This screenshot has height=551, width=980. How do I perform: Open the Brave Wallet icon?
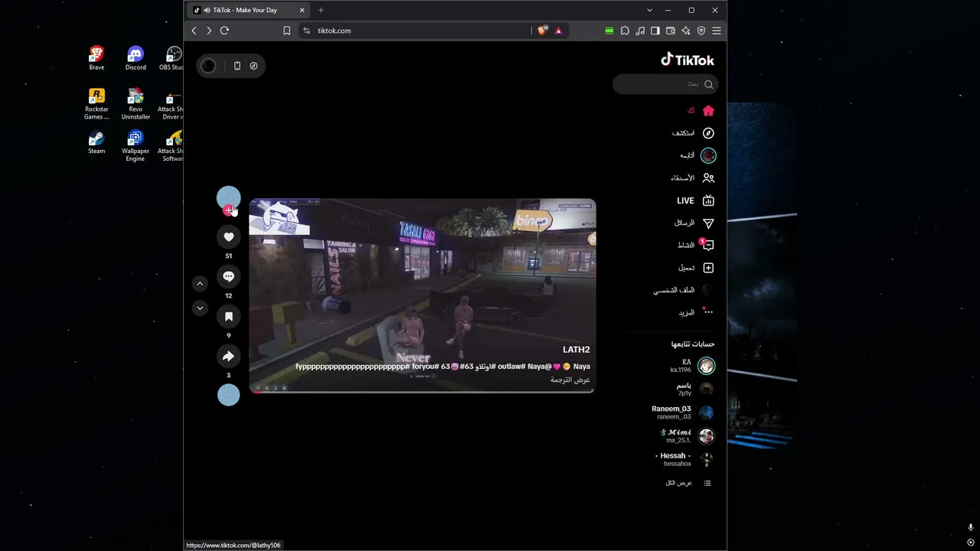[671, 31]
